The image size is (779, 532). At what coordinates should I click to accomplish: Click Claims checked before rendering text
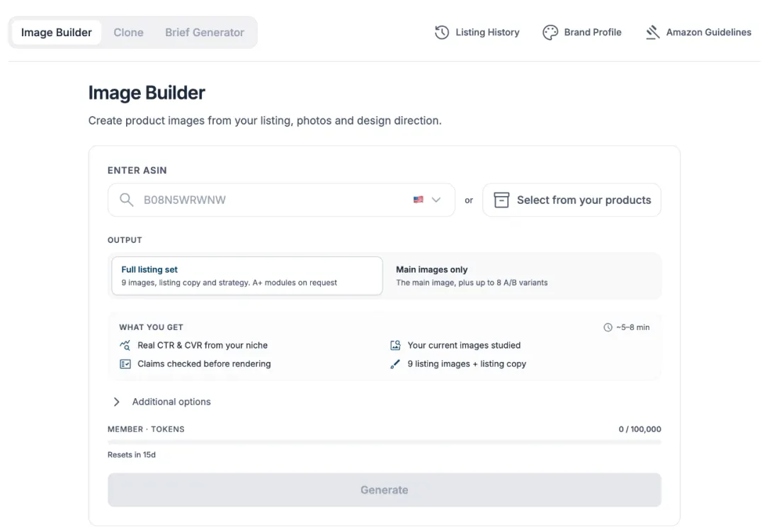(x=204, y=364)
